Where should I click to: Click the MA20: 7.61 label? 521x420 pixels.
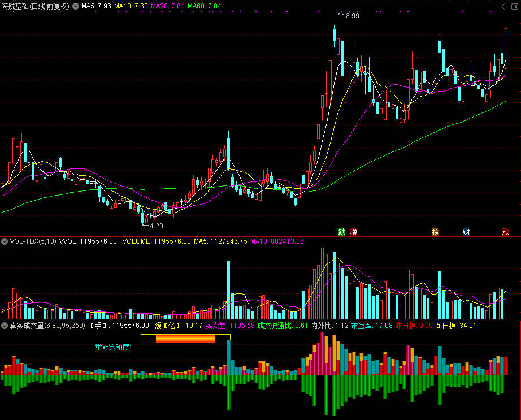click(x=167, y=6)
